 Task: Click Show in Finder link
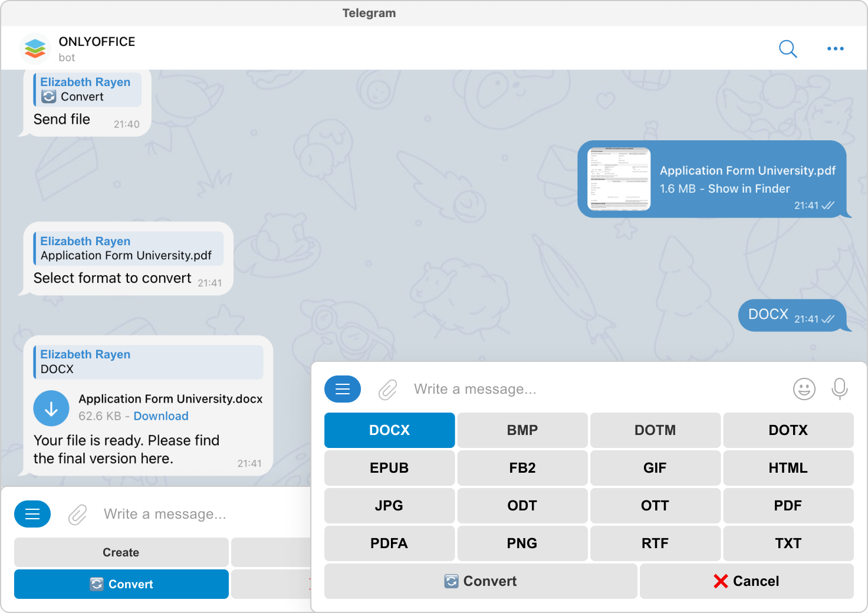749,189
